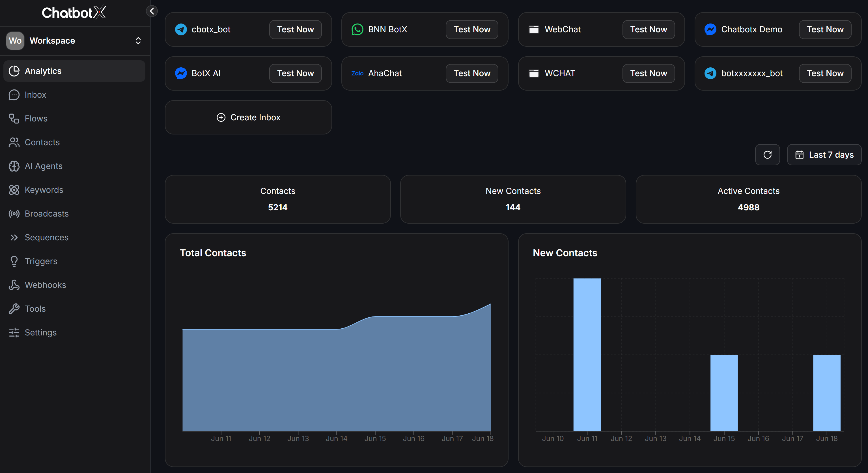This screenshot has height=473, width=868.
Task: Open Webhooks from the sidebar
Action: click(74, 285)
